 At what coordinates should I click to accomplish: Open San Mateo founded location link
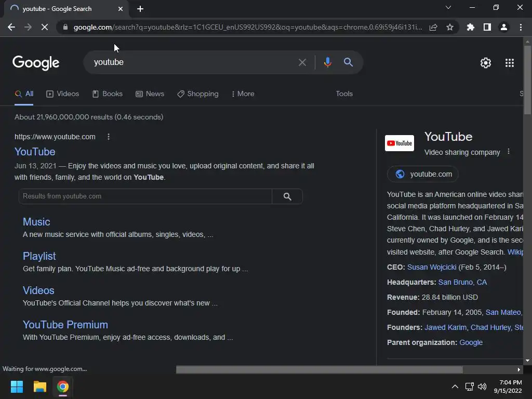click(503, 312)
